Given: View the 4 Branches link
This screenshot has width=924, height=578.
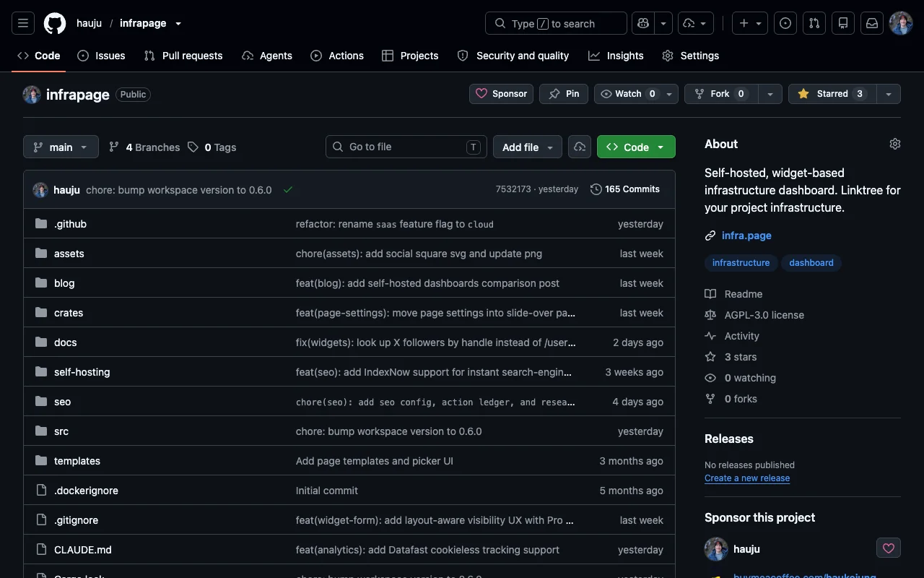Looking at the screenshot, I should click(144, 147).
